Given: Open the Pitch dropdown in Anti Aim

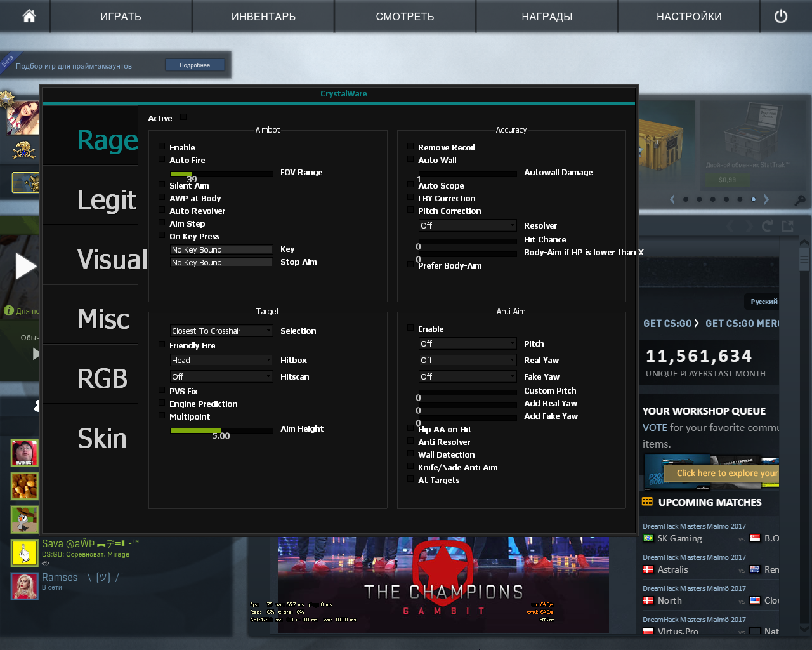Looking at the screenshot, I should pos(468,343).
